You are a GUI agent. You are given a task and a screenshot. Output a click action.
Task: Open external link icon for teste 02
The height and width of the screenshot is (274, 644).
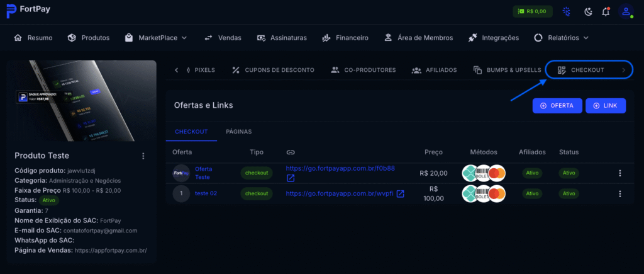400,193
